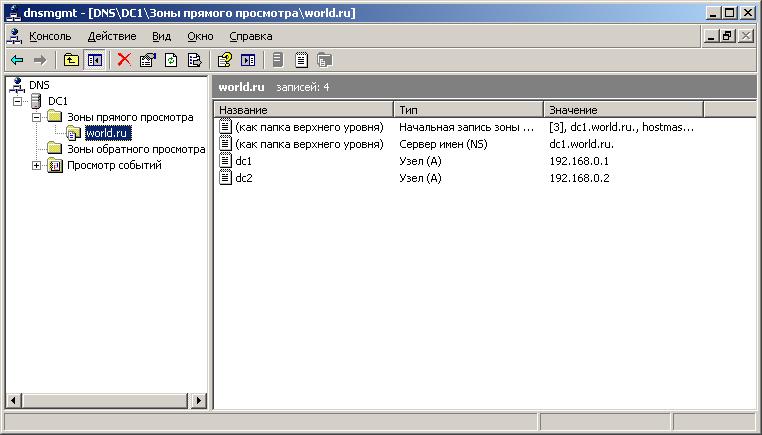Restore the inner MDI child window
Viewport: 762px width, 435px height.
(x=728, y=36)
